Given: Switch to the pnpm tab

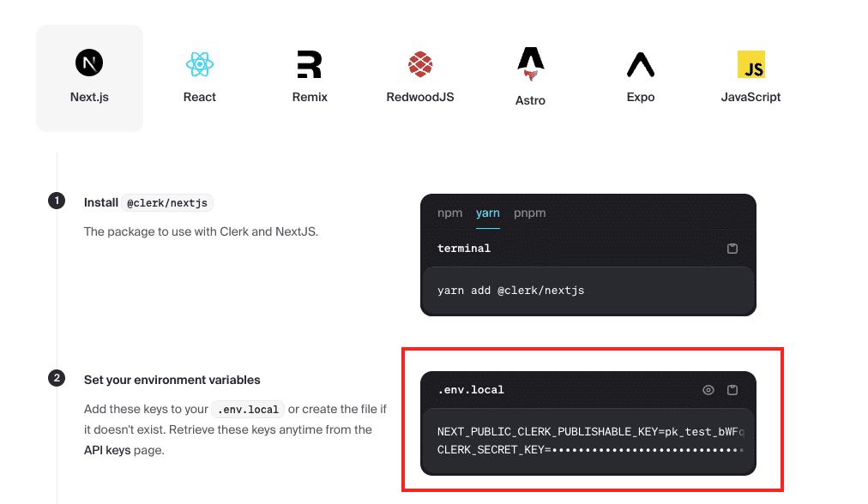Looking at the screenshot, I should tap(529, 213).
